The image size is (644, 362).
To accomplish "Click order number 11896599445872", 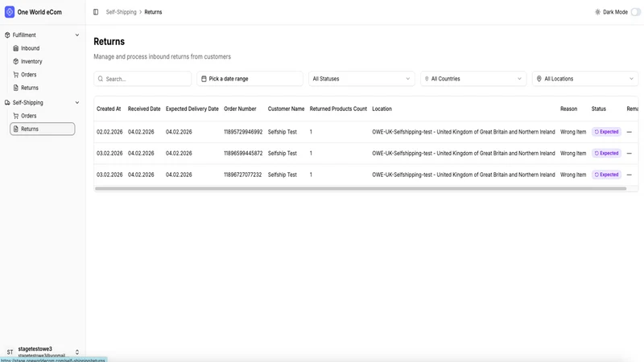I will [243, 153].
